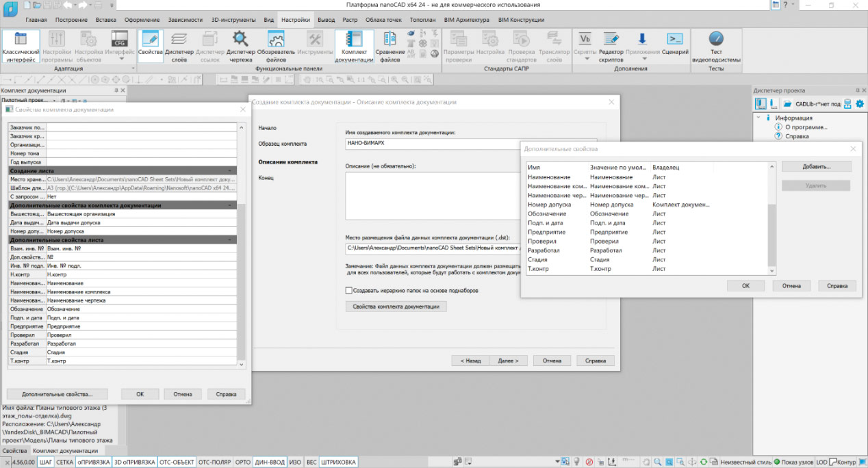Click the settings gear in Диспетчер проекта
Image resolution: width=868 pixels, height=468 pixels.
859,103
